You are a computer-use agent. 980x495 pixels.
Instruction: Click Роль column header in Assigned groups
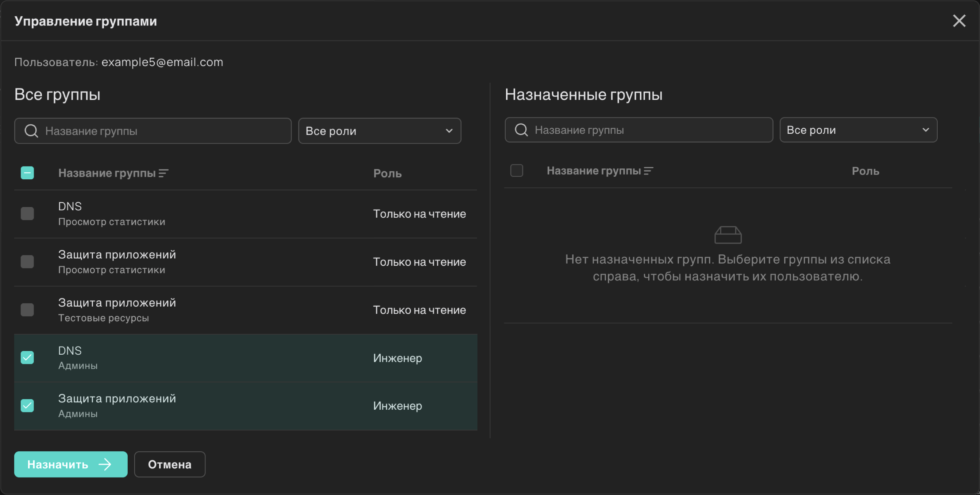pyautogui.click(x=865, y=171)
